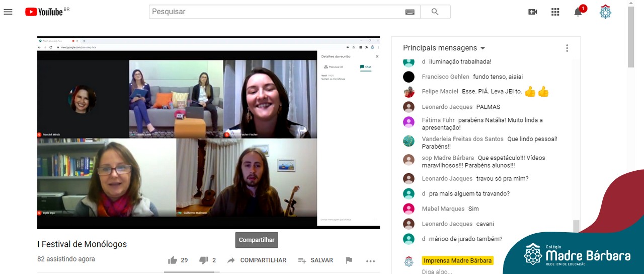Like the video with thumbs up
Viewport: 644px width, 274px height.
pos(173,260)
